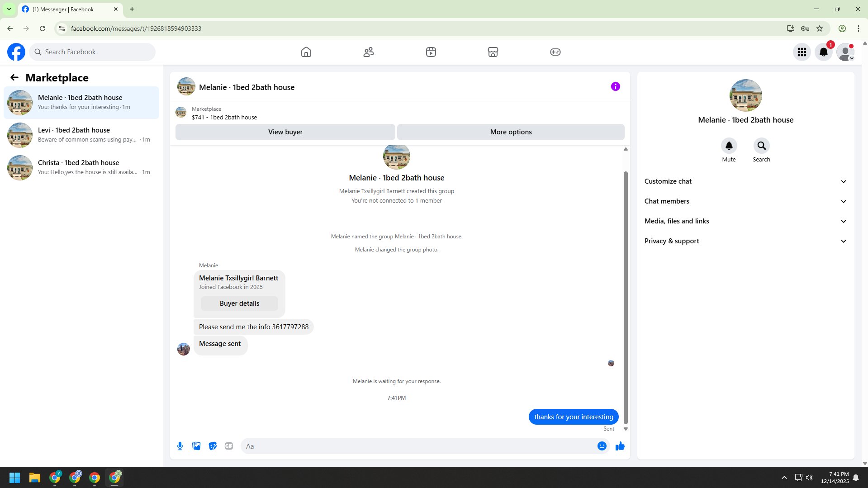Open Chrome profile icon

click(x=842, y=28)
